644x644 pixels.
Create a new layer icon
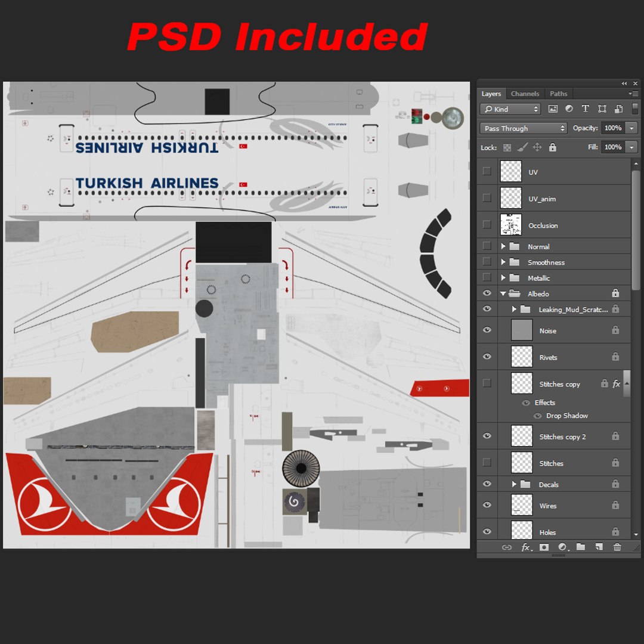pos(599,547)
